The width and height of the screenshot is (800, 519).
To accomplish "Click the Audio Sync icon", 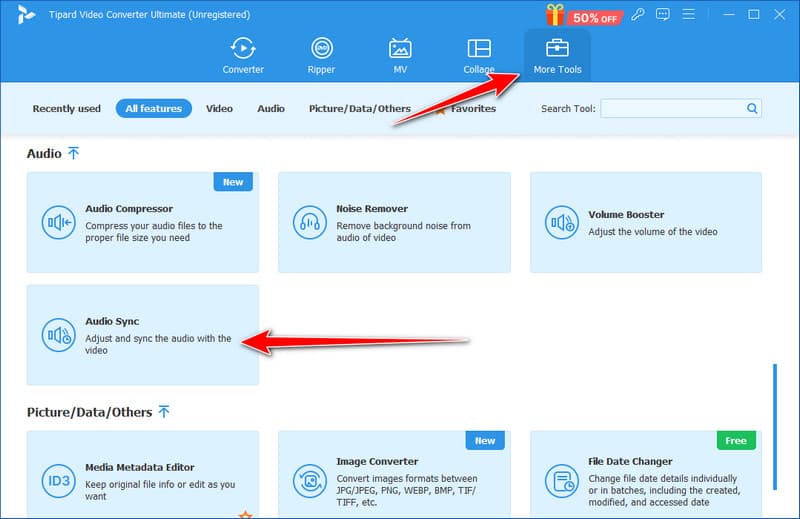I will [x=58, y=335].
